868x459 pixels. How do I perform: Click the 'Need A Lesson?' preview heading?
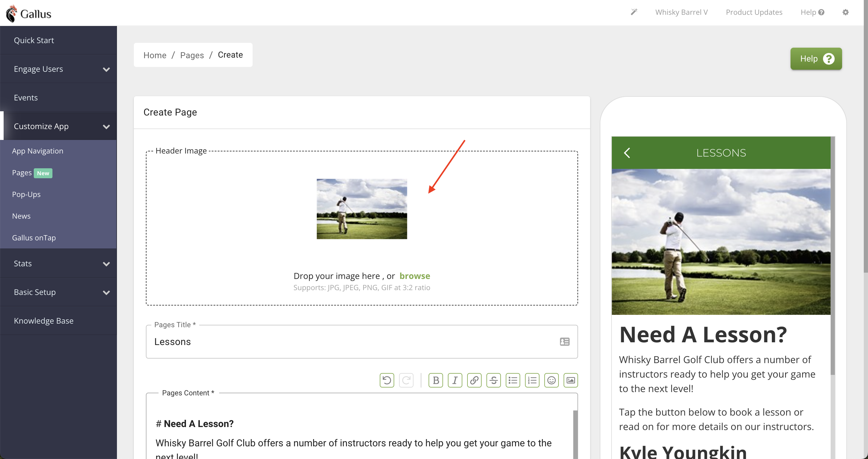click(703, 334)
